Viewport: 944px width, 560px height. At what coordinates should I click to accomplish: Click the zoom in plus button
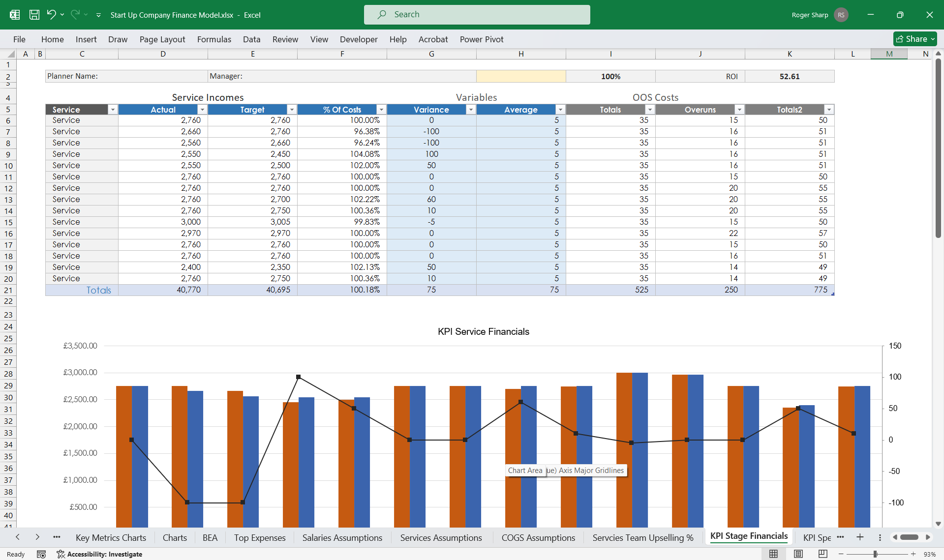[913, 554]
